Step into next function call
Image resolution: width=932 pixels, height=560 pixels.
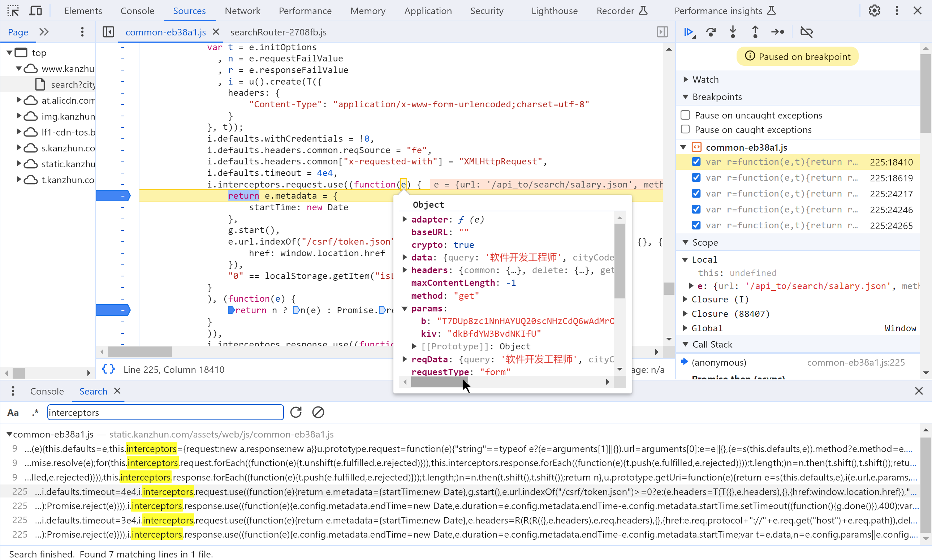pos(733,32)
